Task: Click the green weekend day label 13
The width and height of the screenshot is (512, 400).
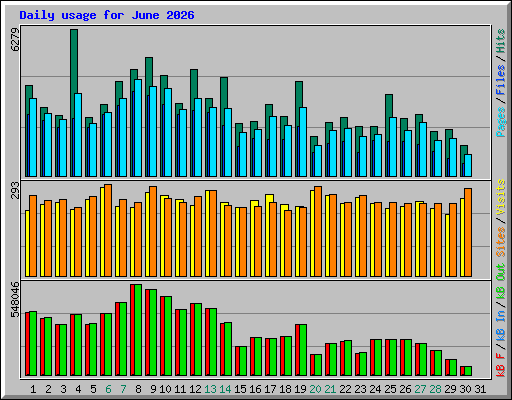Action: pos(210,389)
